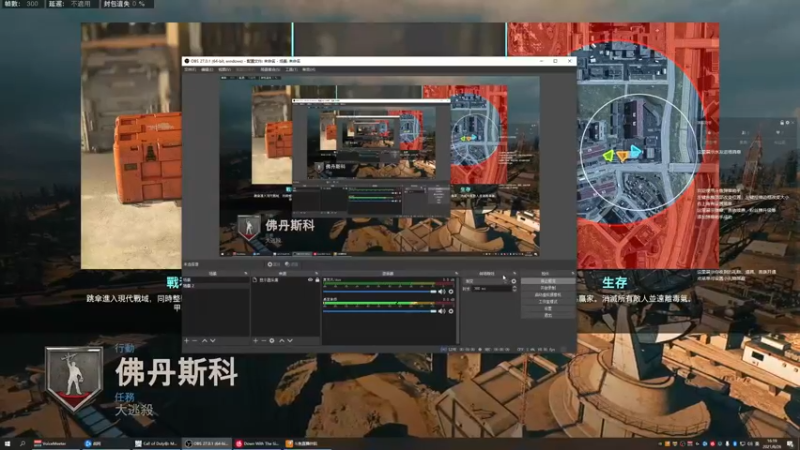Open the File menu in OBS
The image size is (800, 450).
point(190,69)
